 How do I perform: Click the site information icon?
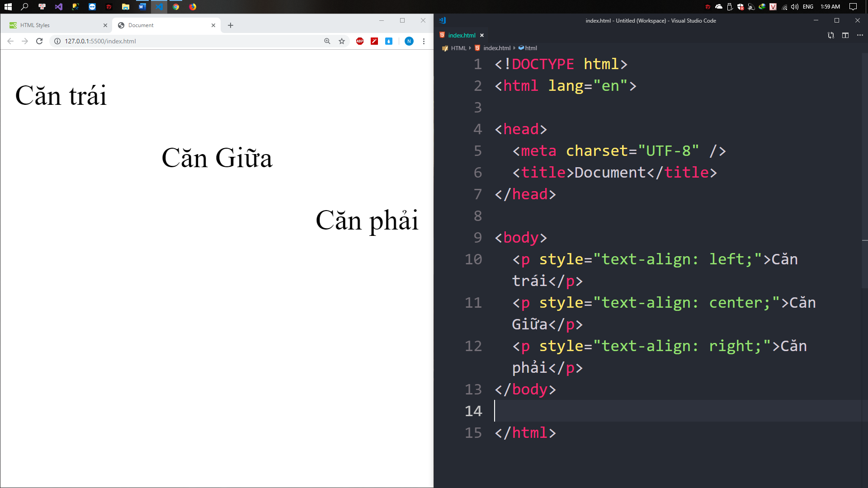point(57,41)
